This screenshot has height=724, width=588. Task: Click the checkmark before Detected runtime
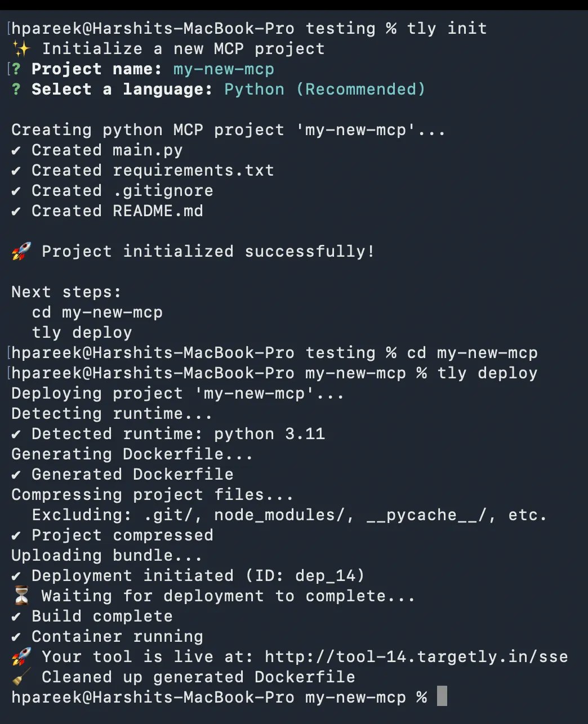tap(16, 434)
